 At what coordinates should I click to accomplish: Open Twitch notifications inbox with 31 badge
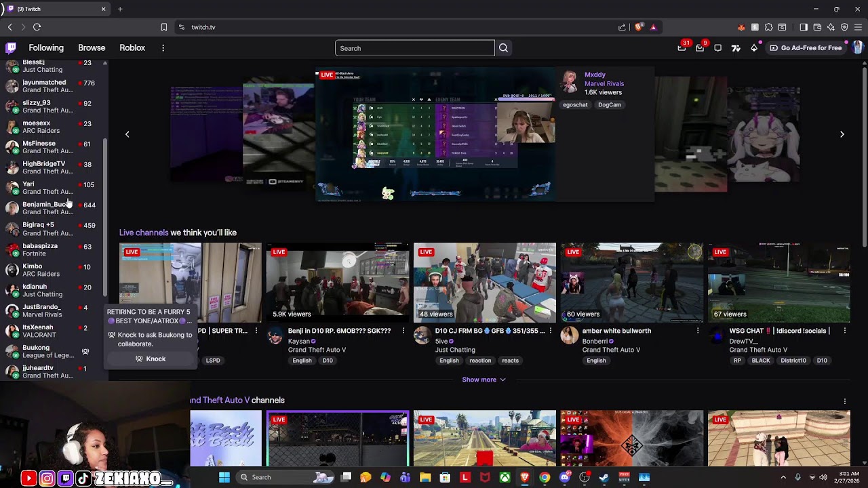pos(682,48)
